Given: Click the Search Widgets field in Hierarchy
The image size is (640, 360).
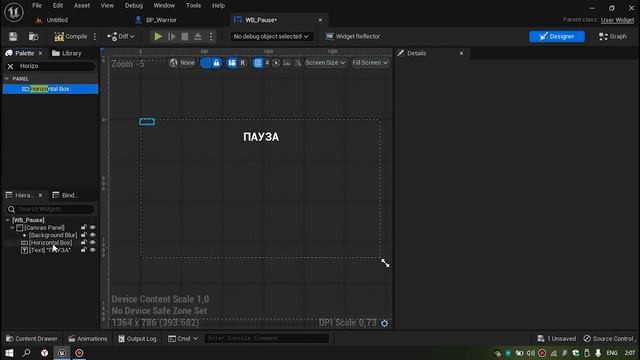Looking at the screenshot, I should click(x=51, y=209).
